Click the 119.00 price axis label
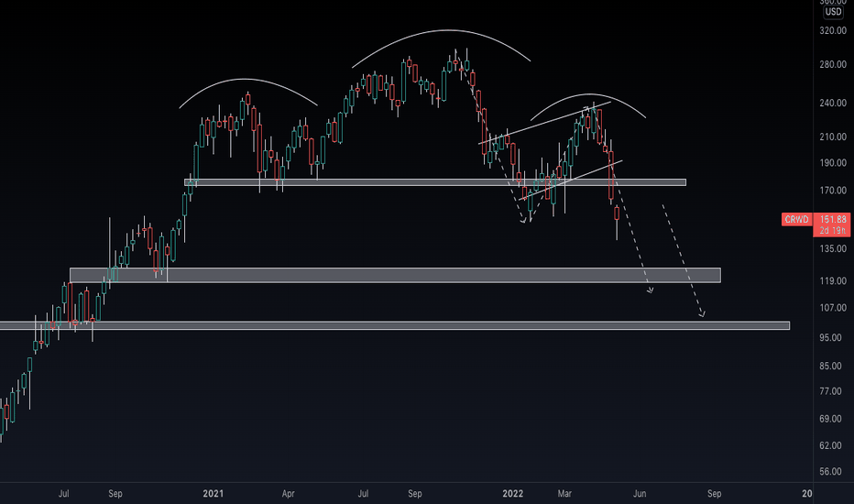 coord(833,281)
